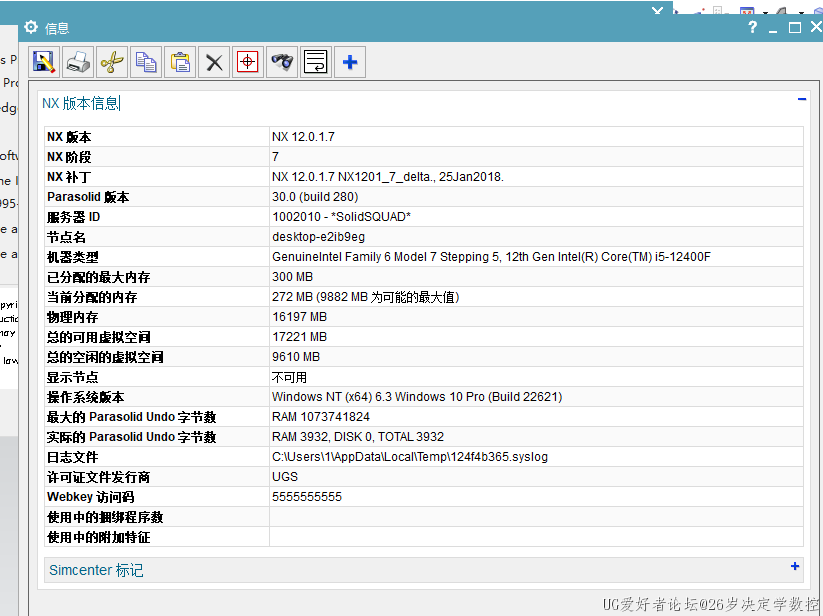Click the NX 版本 row label
The image size is (823, 616).
click(x=69, y=137)
